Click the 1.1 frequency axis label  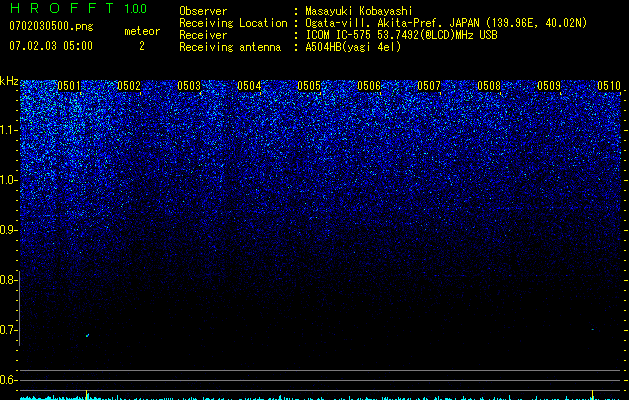click(x=8, y=130)
